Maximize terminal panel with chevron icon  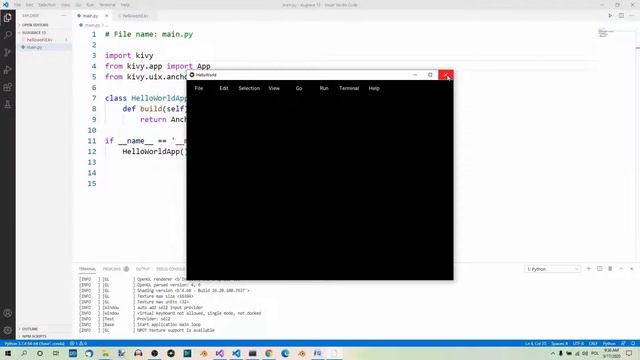click(x=621, y=269)
